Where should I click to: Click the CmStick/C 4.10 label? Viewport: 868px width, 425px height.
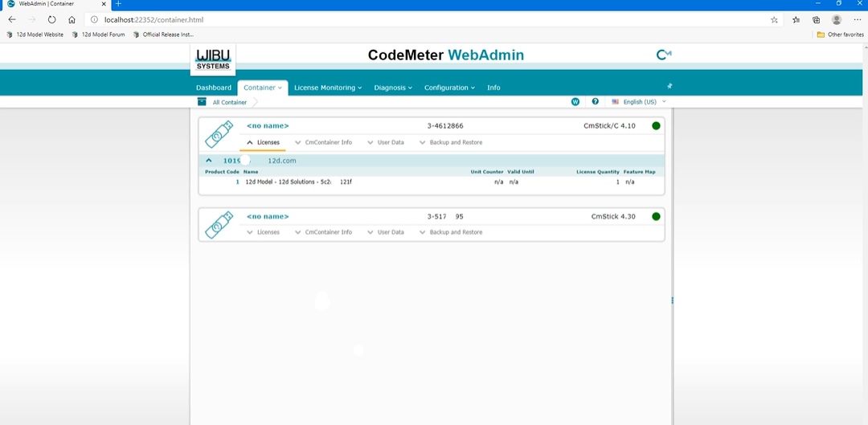click(609, 125)
